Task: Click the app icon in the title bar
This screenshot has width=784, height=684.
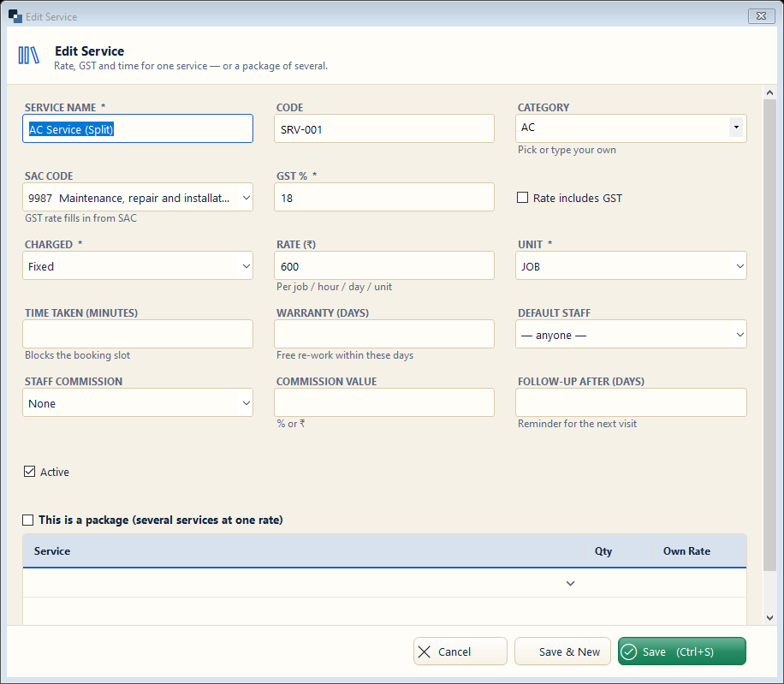Action: [15, 16]
